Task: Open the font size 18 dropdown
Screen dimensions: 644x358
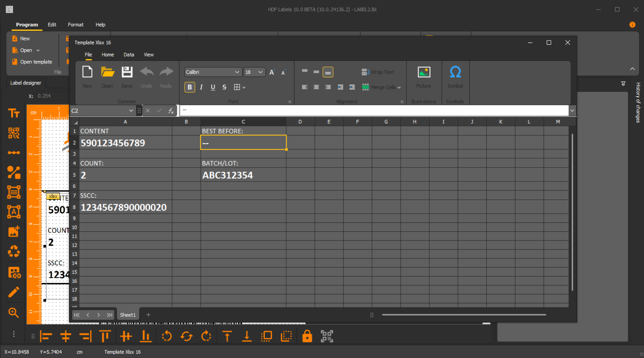Action: pyautogui.click(x=260, y=72)
